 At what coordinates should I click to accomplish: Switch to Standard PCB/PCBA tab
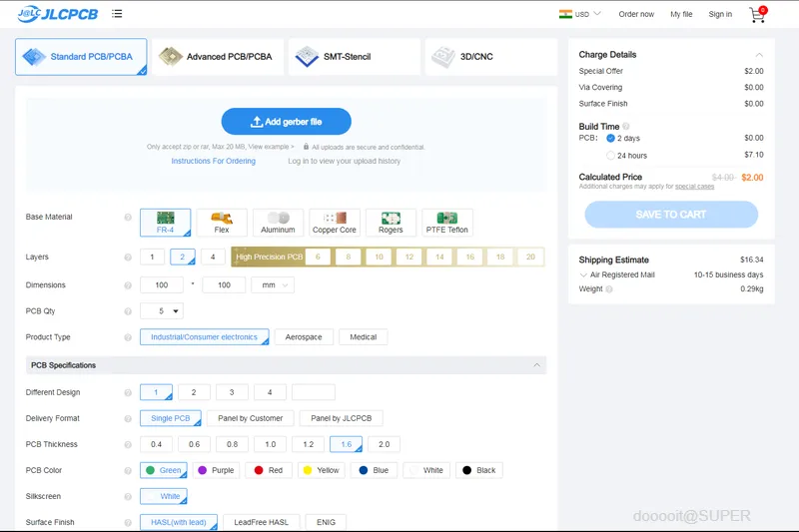point(81,57)
